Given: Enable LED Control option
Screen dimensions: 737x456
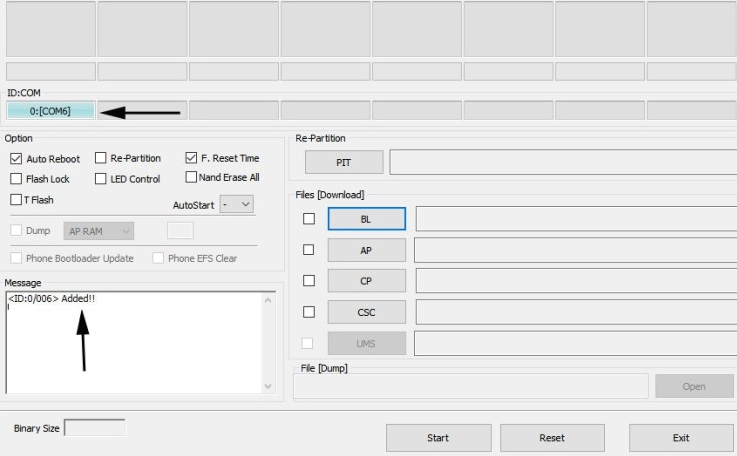Looking at the screenshot, I should pos(101,179).
